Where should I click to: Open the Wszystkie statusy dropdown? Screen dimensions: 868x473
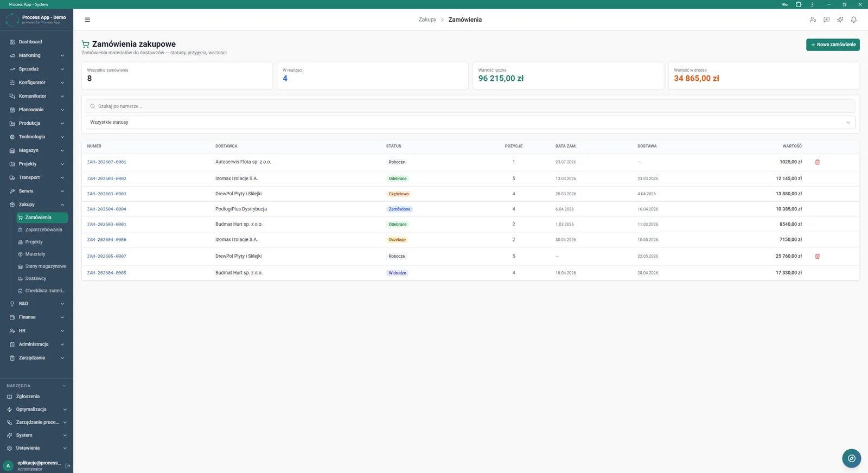tap(470, 122)
